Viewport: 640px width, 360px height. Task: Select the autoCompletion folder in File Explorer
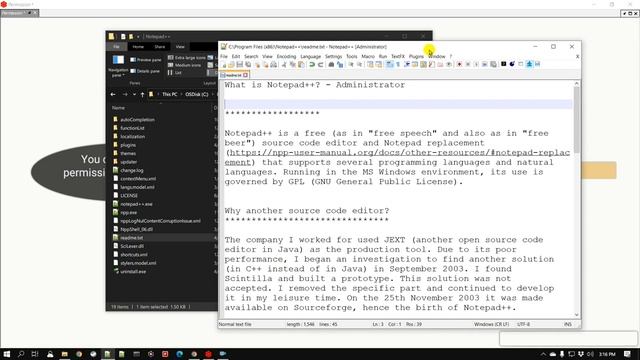click(x=137, y=120)
